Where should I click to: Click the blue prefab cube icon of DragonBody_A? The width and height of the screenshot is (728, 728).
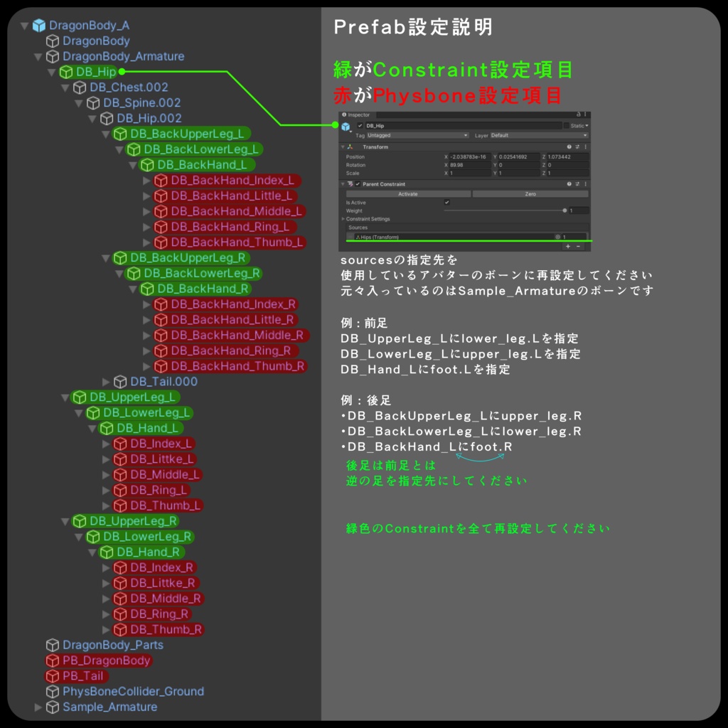tap(39, 25)
